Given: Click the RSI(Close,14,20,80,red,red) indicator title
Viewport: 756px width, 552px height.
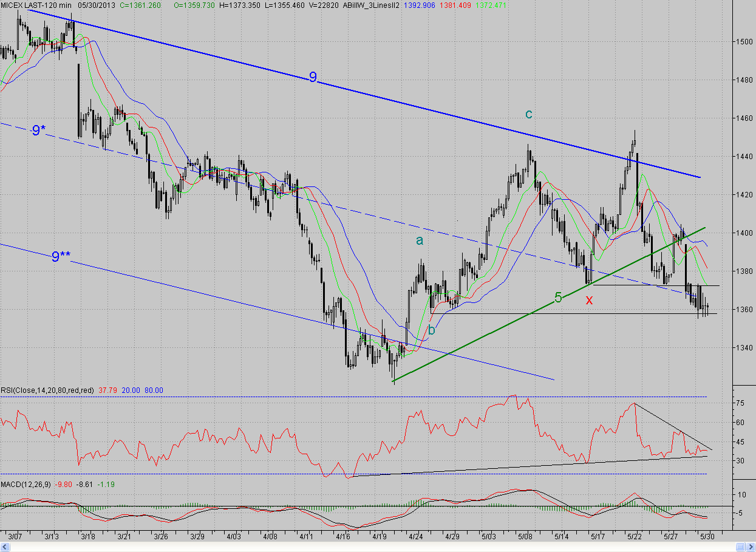Looking at the screenshot, I should [x=47, y=390].
